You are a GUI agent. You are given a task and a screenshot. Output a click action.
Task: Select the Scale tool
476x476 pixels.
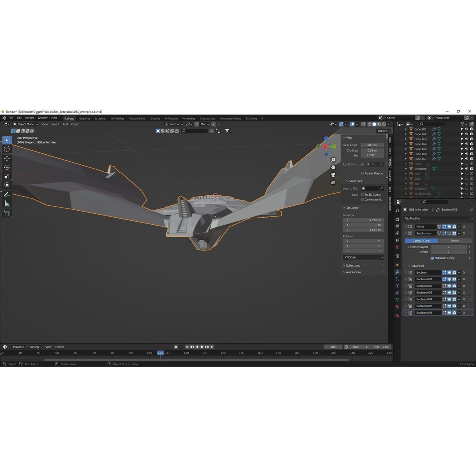tap(7, 176)
